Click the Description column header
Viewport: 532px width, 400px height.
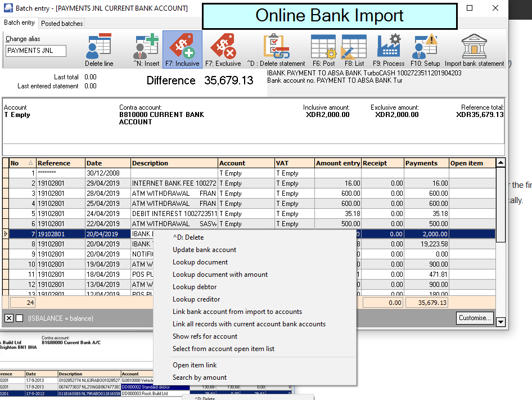174,163
